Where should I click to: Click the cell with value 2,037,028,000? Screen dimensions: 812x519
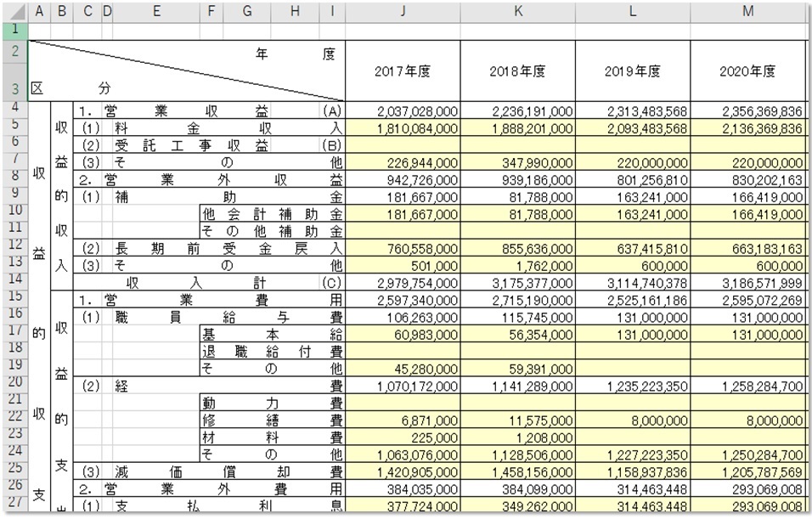[403, 110]
